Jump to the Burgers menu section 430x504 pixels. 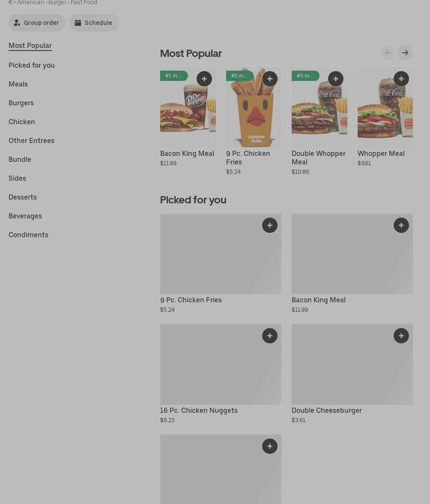coord(21,103)
